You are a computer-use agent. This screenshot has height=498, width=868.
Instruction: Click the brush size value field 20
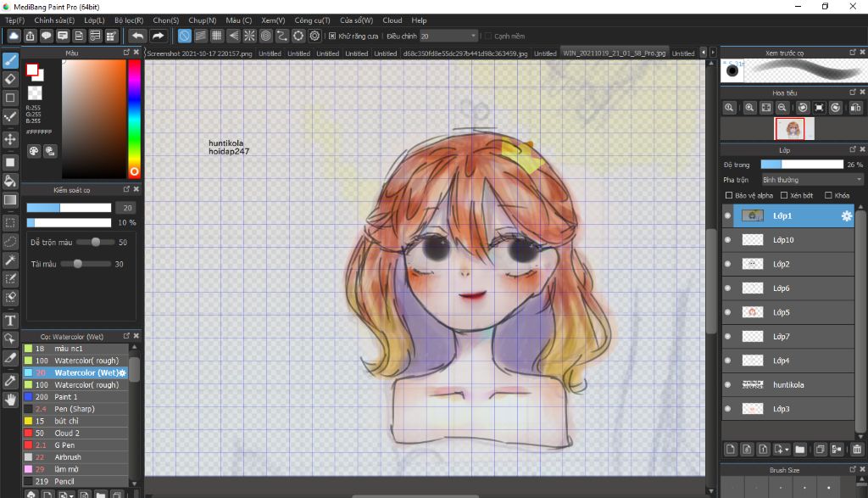coord(125,208)
